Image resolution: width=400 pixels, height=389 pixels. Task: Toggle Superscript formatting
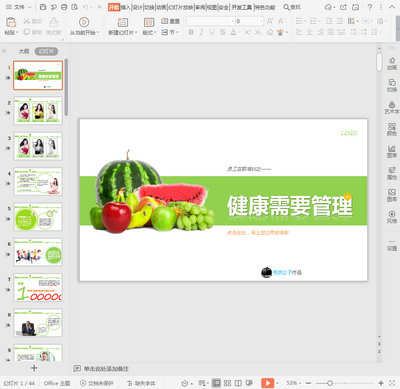(x=247, y=32)
